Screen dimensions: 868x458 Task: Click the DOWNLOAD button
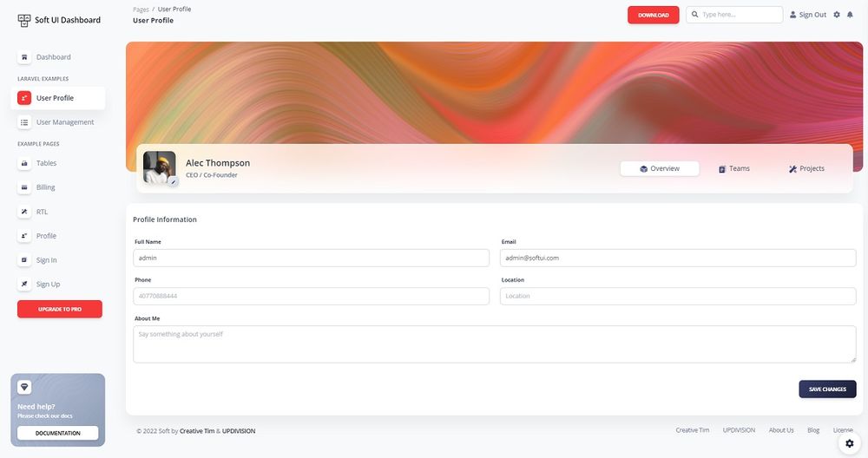[x=654, y=15]
